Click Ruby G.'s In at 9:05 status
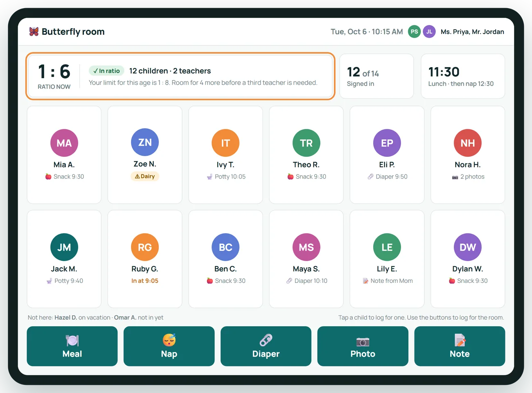 click(145, 281)
